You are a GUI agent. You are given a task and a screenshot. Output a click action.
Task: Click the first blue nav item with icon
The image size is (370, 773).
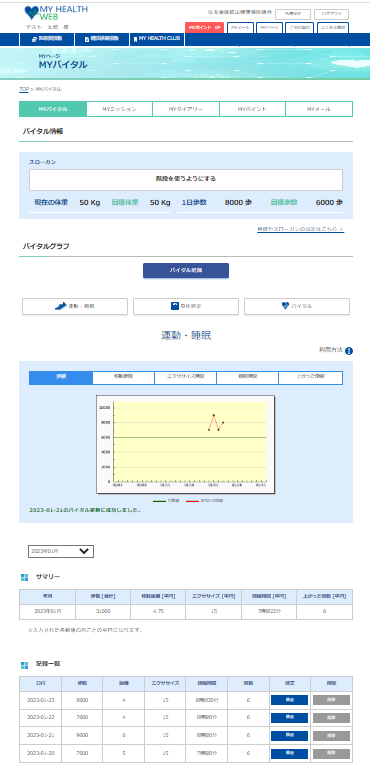47,39
